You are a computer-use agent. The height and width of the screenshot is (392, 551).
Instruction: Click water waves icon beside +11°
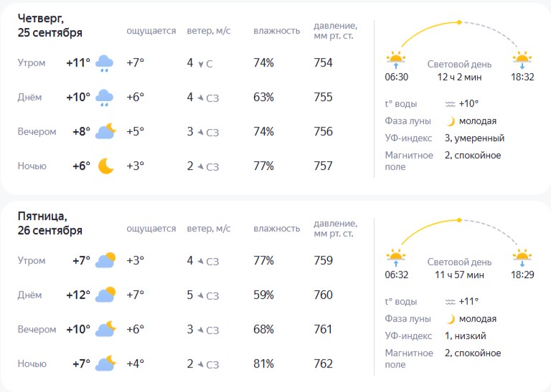click(x=451, y=302)
